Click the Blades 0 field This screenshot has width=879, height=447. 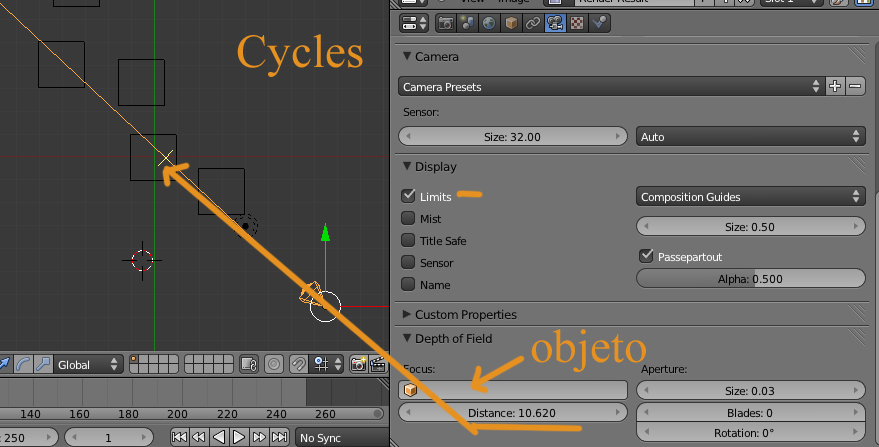pos(751,413)
